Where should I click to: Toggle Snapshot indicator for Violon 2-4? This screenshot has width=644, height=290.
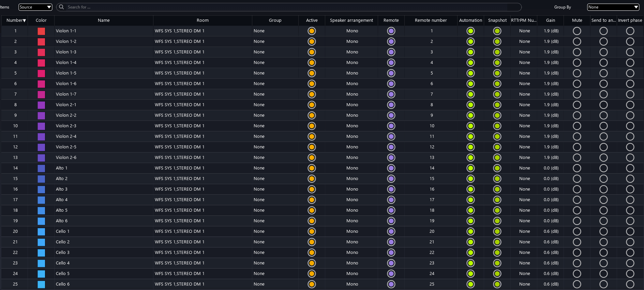[497, 136]
